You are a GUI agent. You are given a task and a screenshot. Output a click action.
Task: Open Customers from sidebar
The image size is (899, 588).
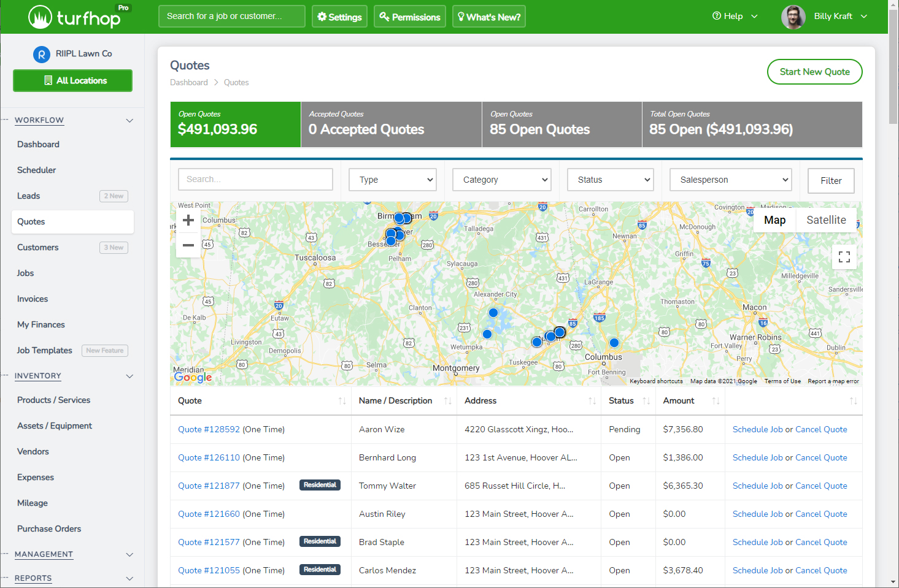pyautogui.click(x=37, y=248)
